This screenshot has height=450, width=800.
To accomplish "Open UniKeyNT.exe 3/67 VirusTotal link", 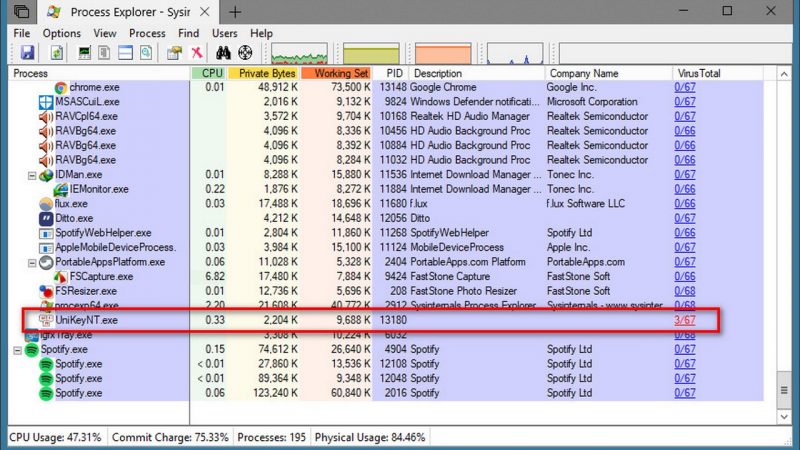I will pyautogui.click(x=684, y=320).
